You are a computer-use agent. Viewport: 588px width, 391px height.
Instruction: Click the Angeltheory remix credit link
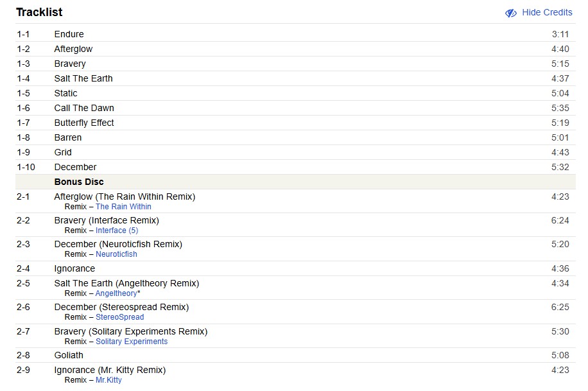115,293
